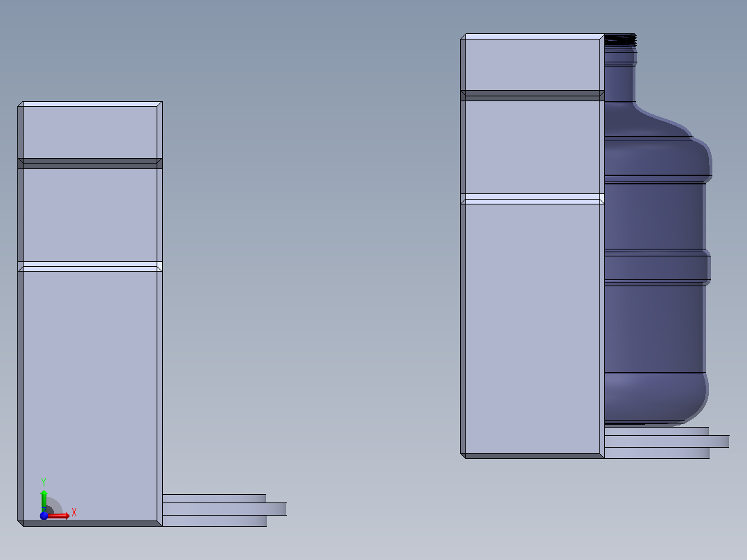747x560 pixels.
Task: Select the widest base plate under the water bottle
Action: coord(667,441)
